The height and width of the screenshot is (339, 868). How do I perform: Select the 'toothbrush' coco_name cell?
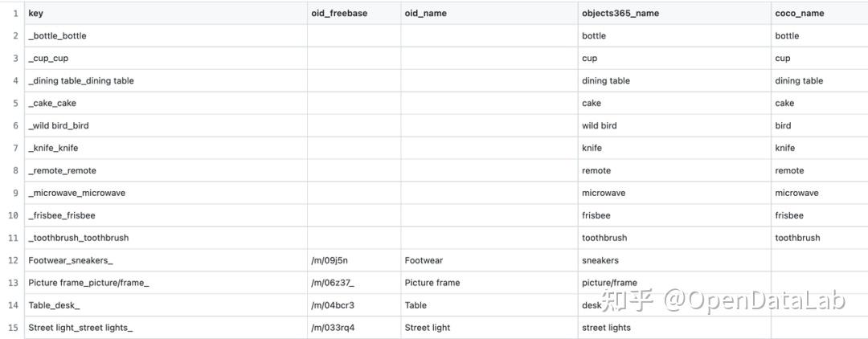coord(819,238)
